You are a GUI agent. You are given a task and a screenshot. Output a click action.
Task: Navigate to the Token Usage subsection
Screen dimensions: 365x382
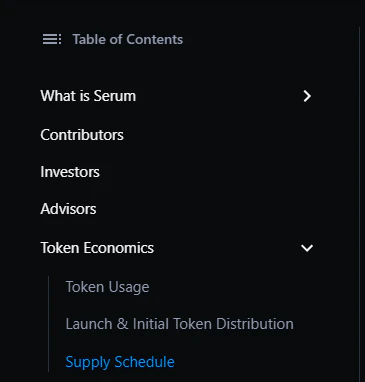coord(107,287)
